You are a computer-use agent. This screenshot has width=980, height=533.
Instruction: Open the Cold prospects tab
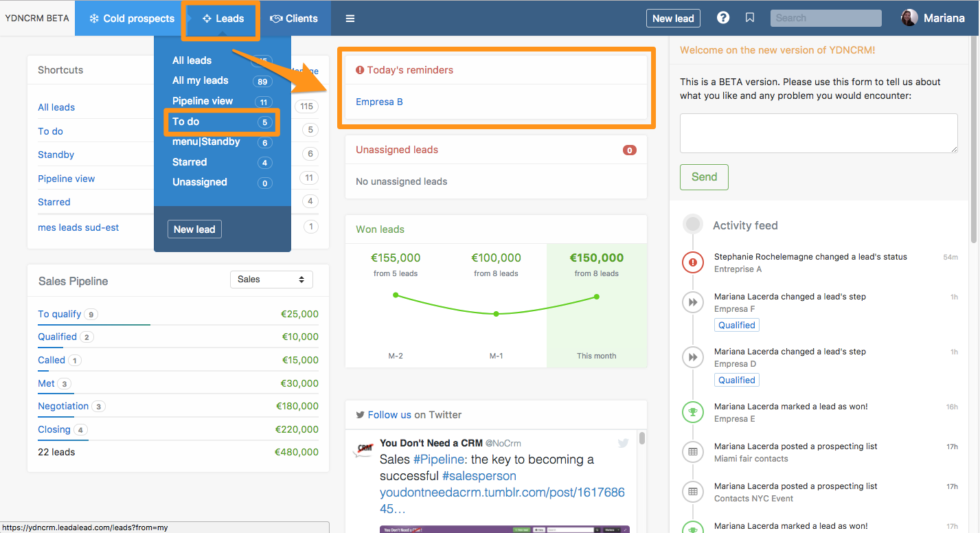click(131, 19)
